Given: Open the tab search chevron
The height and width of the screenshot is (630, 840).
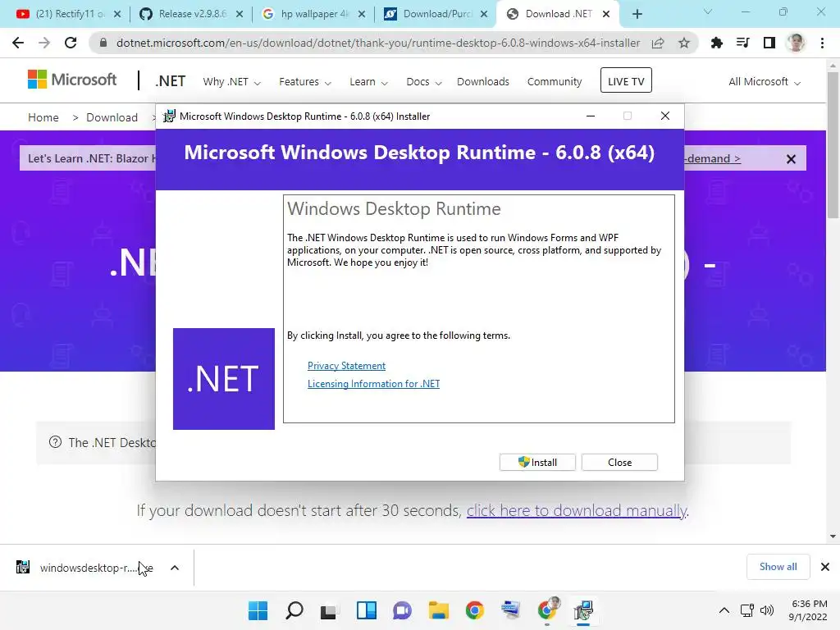Looking at the screenshot, I should pyautogui.click(x=708, y=11).
